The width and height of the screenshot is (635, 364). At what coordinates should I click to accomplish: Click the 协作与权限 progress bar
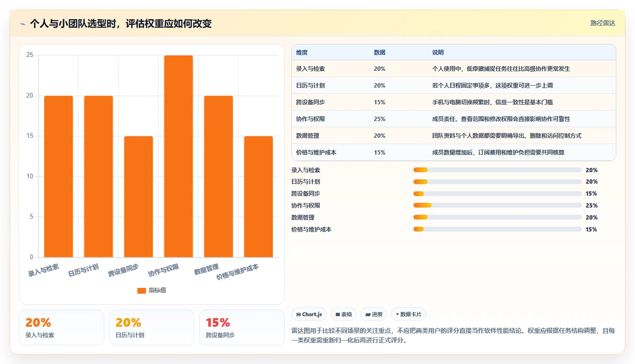(498, 206)
